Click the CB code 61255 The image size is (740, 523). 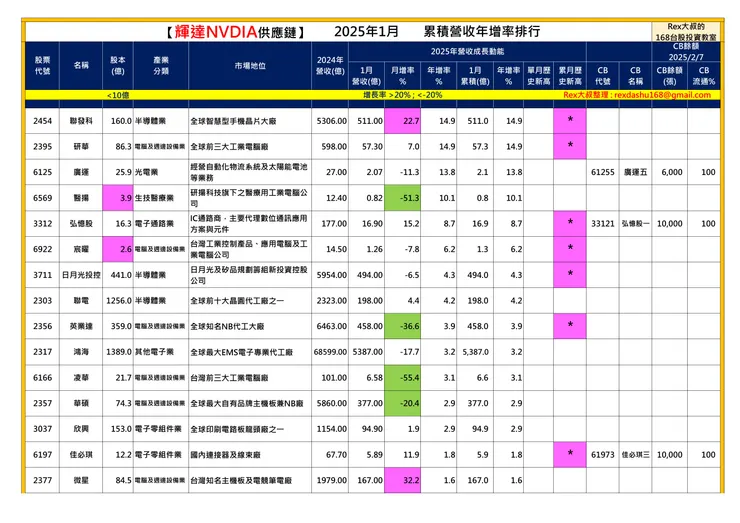[603, 172]
